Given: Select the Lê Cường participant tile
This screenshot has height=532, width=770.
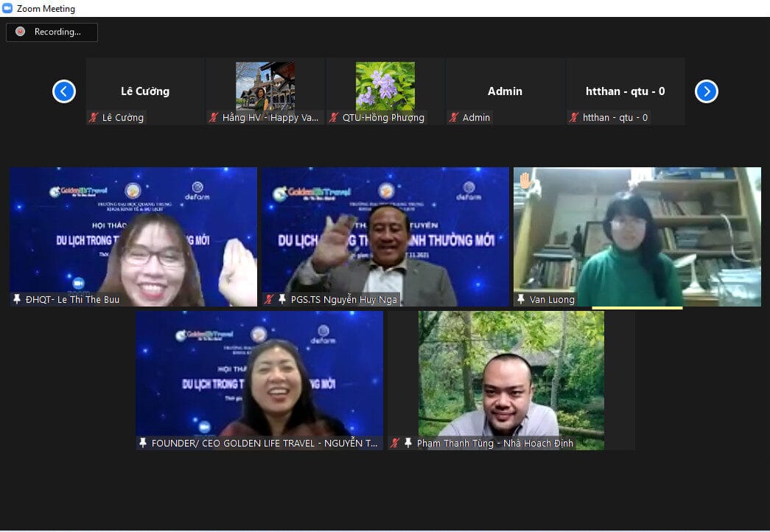Looking at the screenshot, I should coord(145,91).
